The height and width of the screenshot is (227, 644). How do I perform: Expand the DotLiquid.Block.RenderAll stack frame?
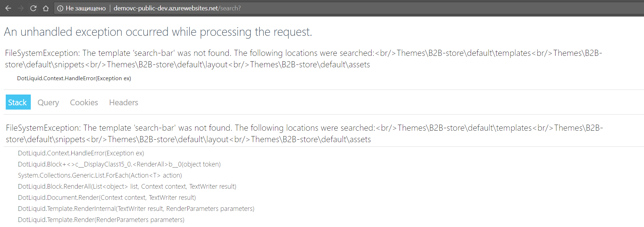click(127, 186)
